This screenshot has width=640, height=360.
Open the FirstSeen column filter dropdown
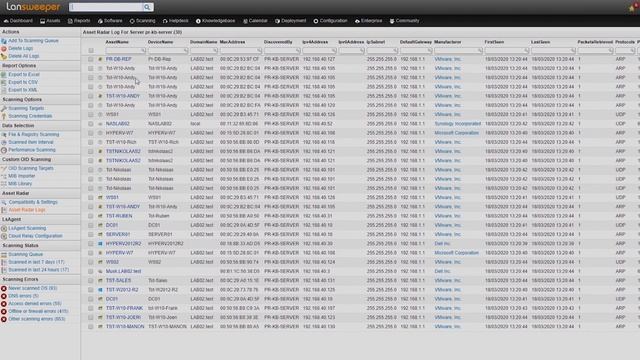point(526,51)
